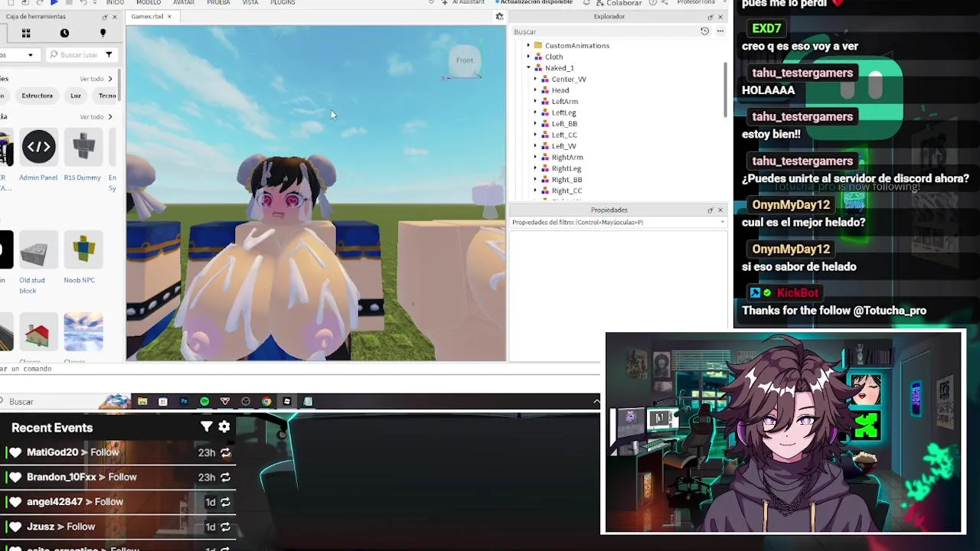This screenshot has width=980, height=551.
Task: Expand the RightArm node
Action: (x=535, y=157)
